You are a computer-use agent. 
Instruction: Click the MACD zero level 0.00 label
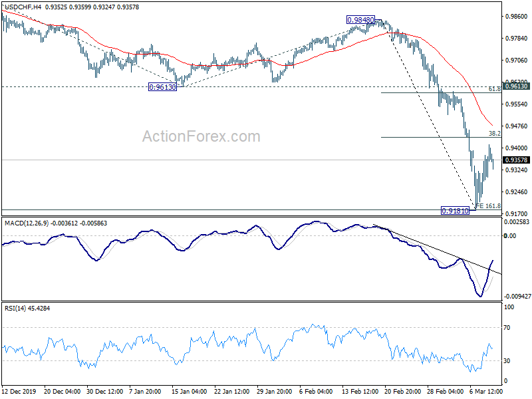point(510,236)
